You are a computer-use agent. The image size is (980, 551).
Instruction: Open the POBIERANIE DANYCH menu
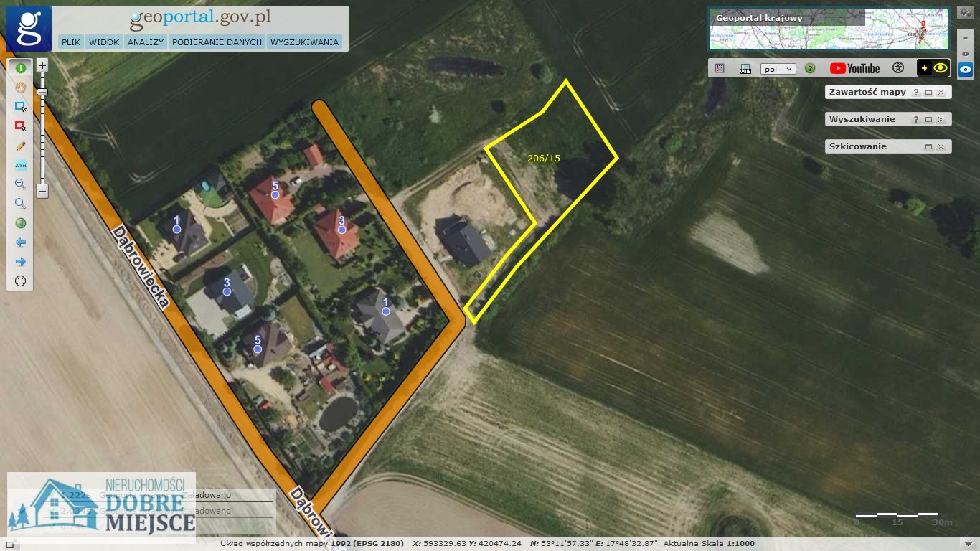point(217,42)
